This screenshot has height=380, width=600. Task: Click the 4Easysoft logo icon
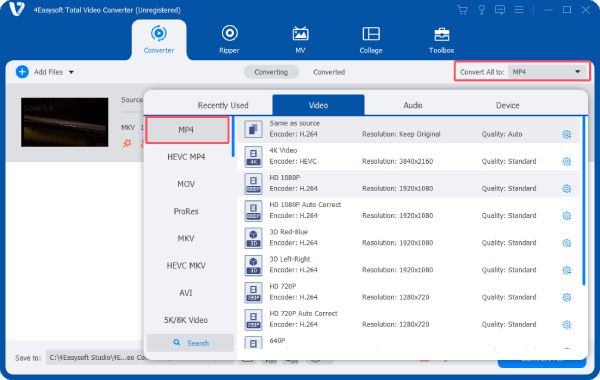[x=16, y=9]
